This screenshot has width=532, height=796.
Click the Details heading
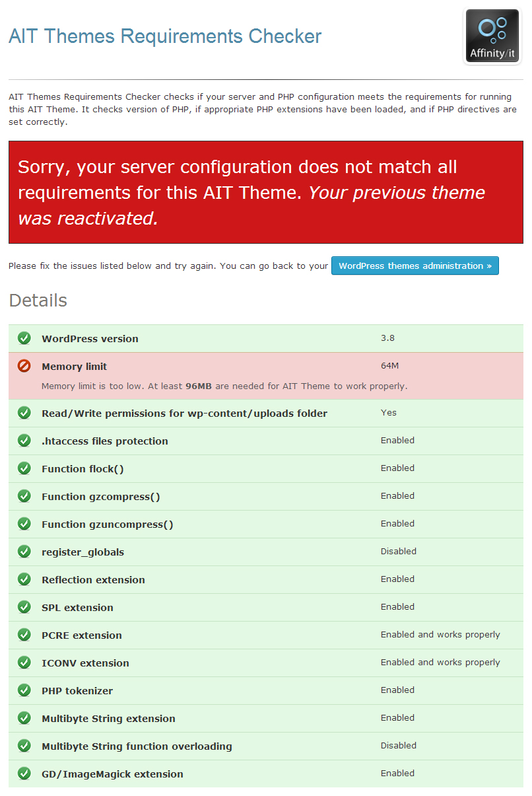tap(38, 301)
